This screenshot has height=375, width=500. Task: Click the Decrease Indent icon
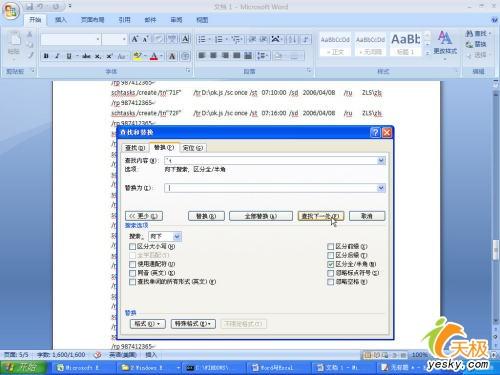[x=252, y=40]
